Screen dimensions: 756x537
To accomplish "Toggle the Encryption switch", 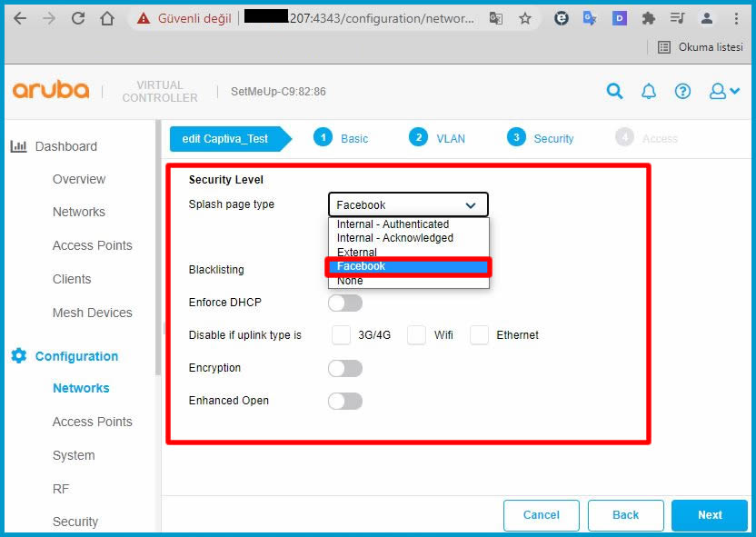I will click(344, 369).
